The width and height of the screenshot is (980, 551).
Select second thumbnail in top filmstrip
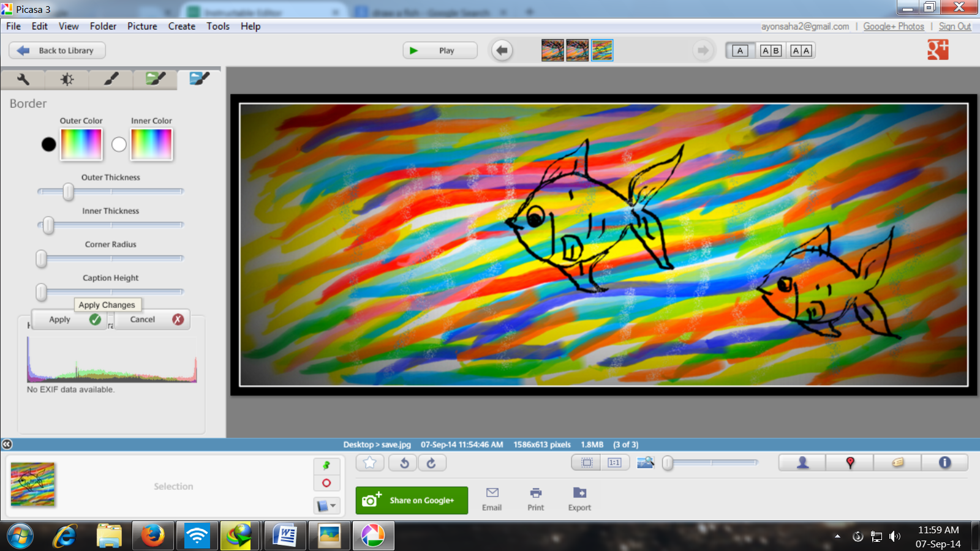[578, 50]
